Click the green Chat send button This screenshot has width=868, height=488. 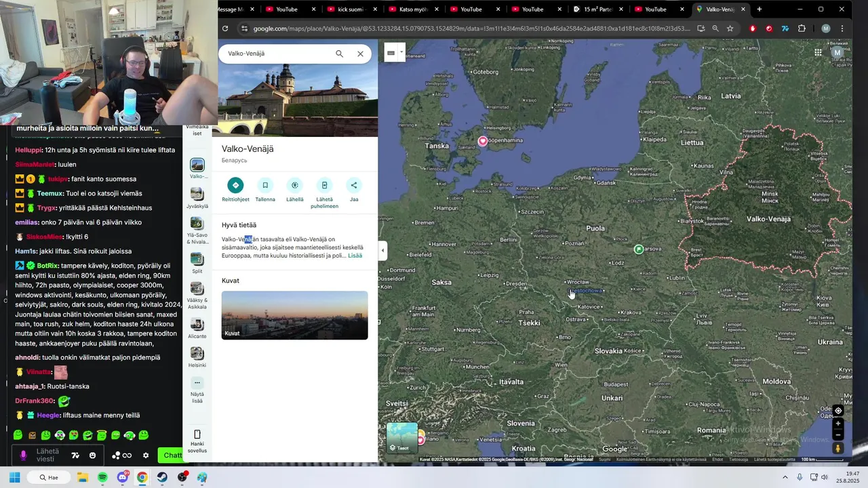tap(170, 455)
